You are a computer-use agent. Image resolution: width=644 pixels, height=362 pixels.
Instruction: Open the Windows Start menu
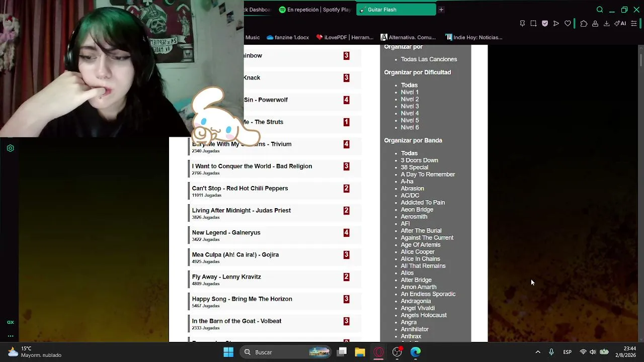tap(228, 352)
